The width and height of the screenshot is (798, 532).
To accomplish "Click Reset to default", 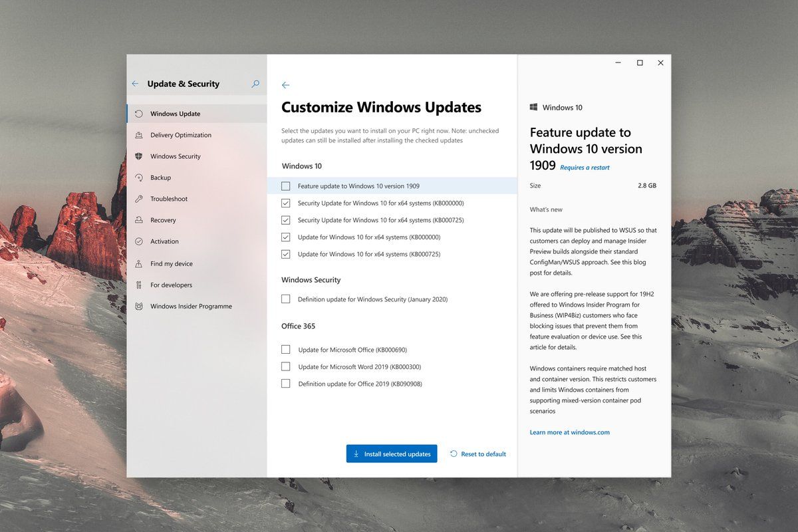I will [478, 454].
